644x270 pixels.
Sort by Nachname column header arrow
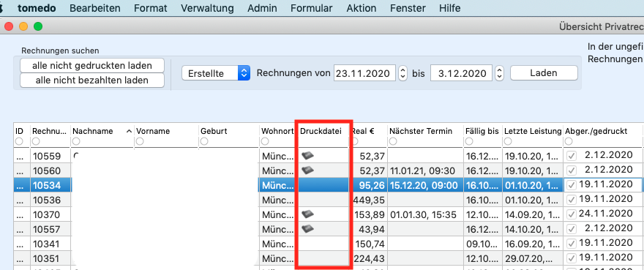(x=129, y=131)
